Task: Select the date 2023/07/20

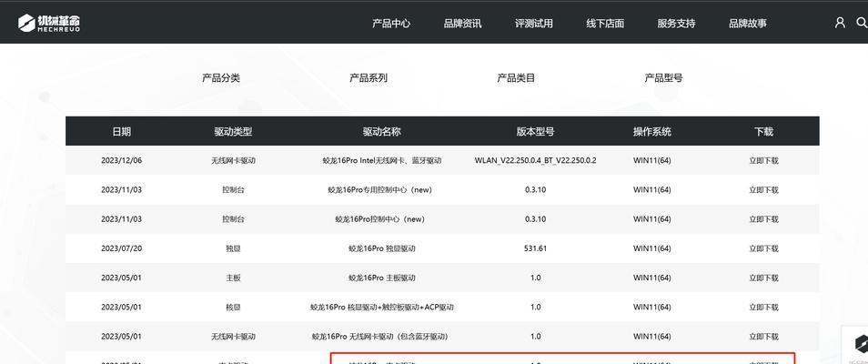Action: tap(121, 248)
